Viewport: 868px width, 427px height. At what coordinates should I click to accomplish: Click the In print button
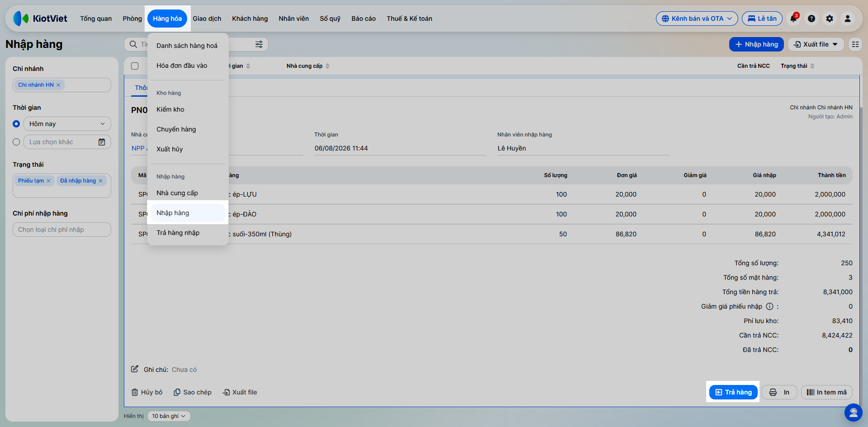pyautogui.click(x=779, y=392)
